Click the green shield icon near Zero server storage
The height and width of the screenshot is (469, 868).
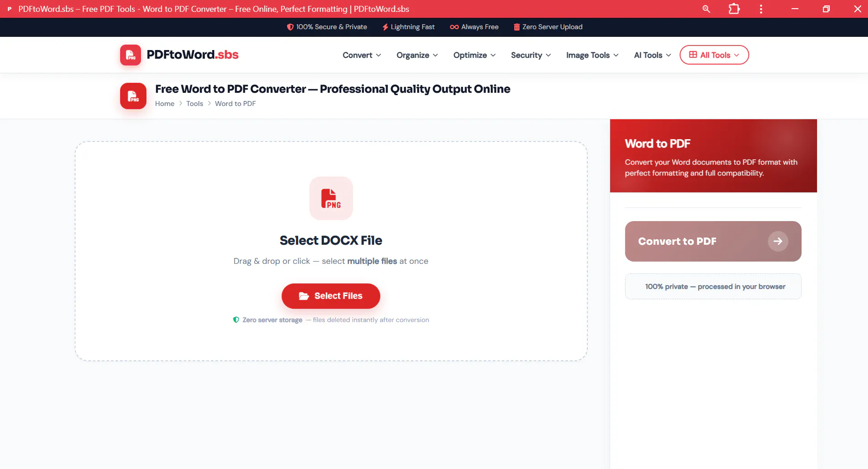[x=236, y=320]
